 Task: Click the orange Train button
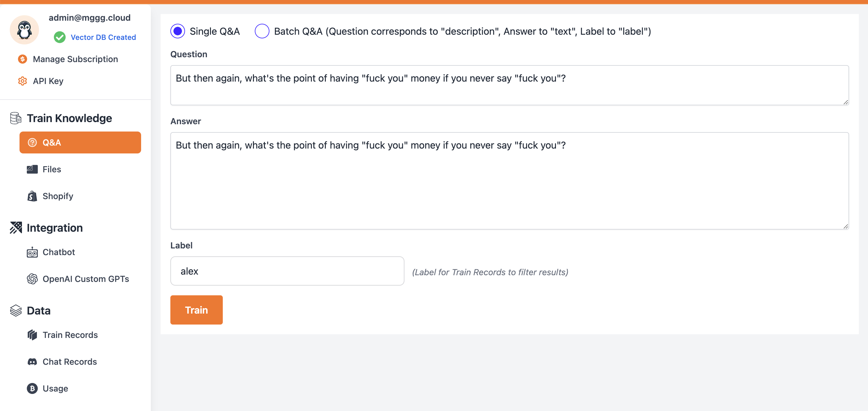tap(197, 309)
